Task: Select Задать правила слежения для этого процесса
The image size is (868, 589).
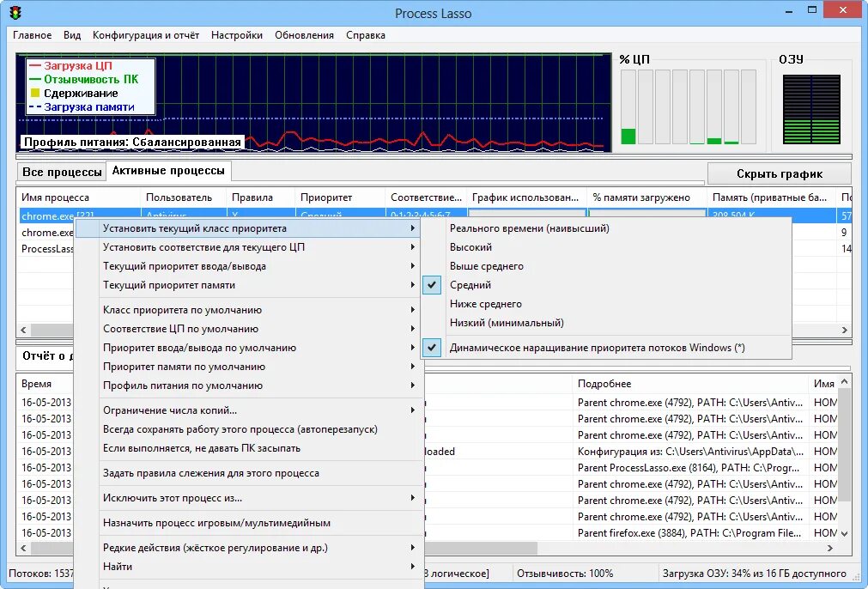Action: click(215, 472)
